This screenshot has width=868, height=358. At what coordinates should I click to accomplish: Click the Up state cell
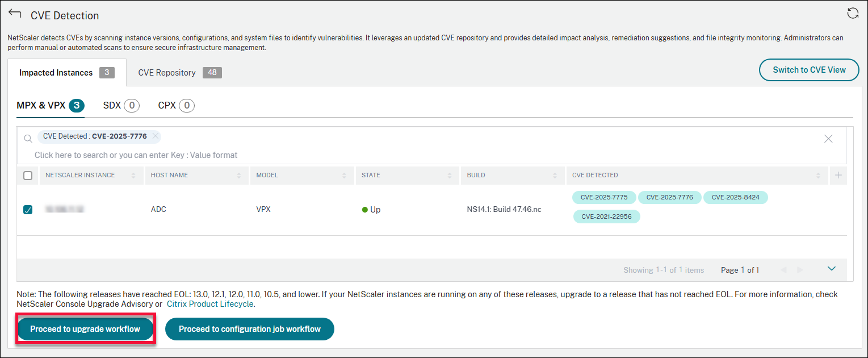371,210
